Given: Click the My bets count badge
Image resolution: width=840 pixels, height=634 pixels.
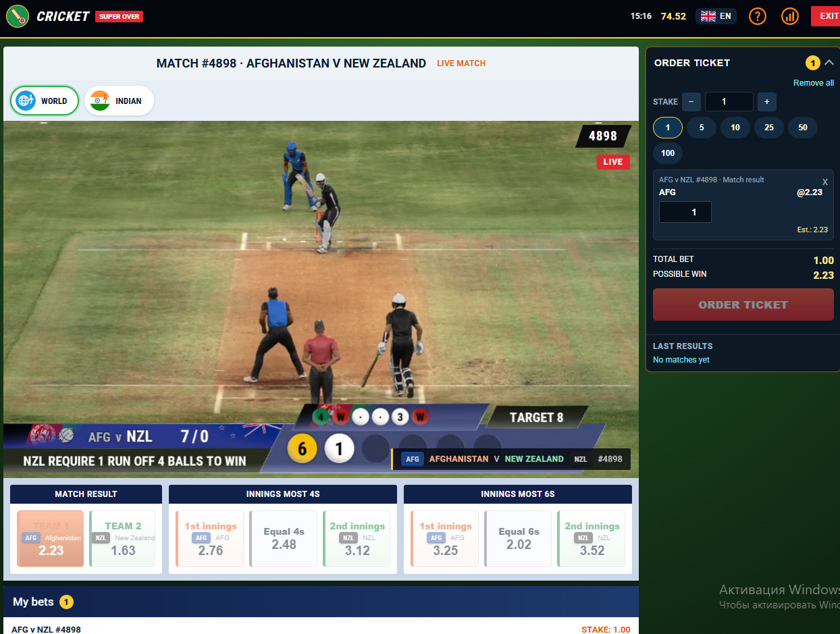Looking at the screenshot, I should [66, 602].
